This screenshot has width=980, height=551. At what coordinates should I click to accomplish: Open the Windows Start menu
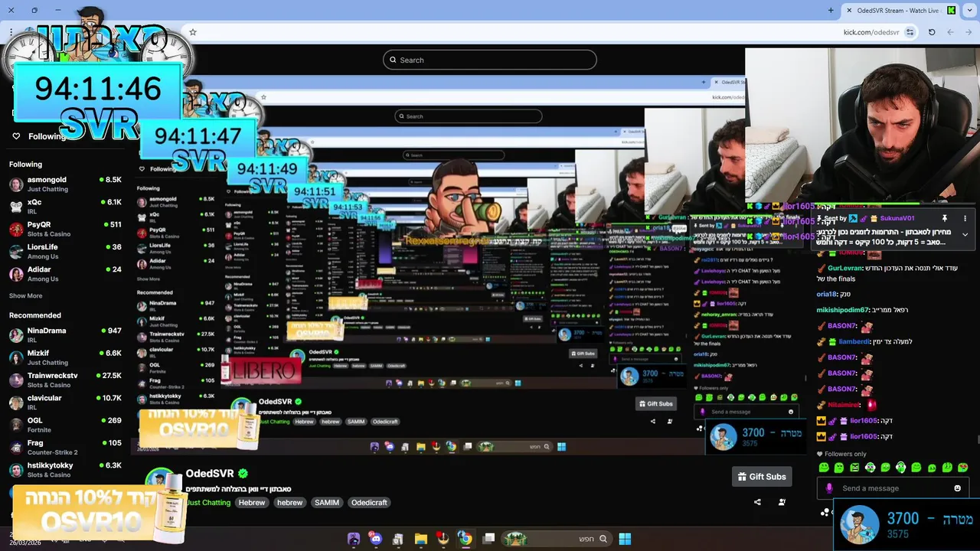(x=625, y=539)
